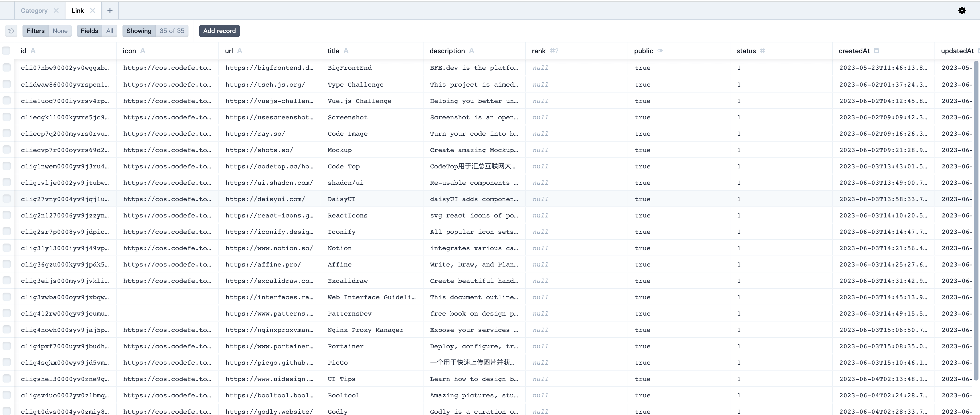The height and width of the screenshot is (415, 980).
Task: Select the createdAt cell for Affine row
Action: pos(884,264)
